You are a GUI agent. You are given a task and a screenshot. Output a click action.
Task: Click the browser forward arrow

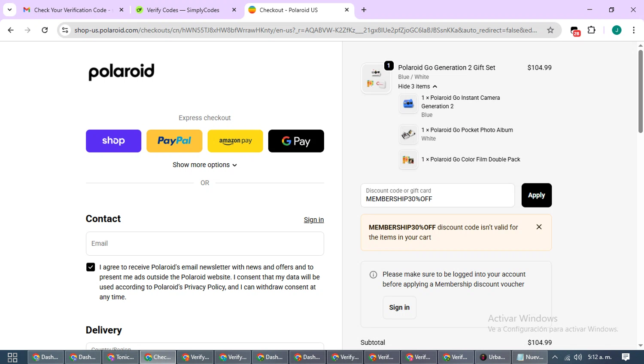pos(27,30)
